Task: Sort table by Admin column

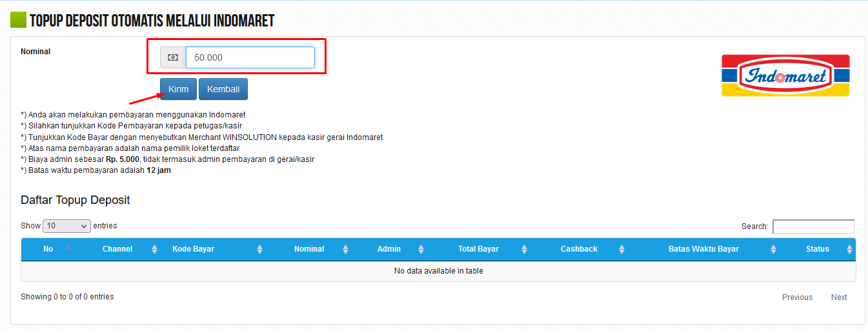Action: pyautogui.click(x=389, y=249)
